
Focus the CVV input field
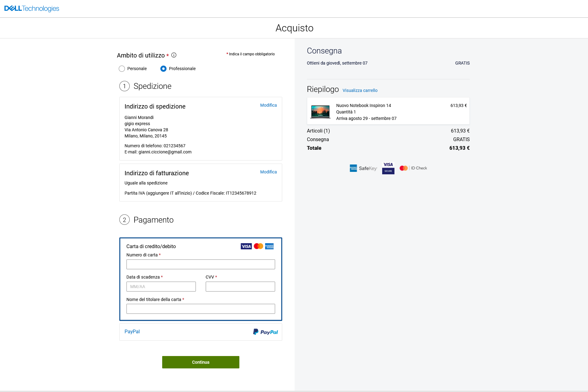click(240, 287)
